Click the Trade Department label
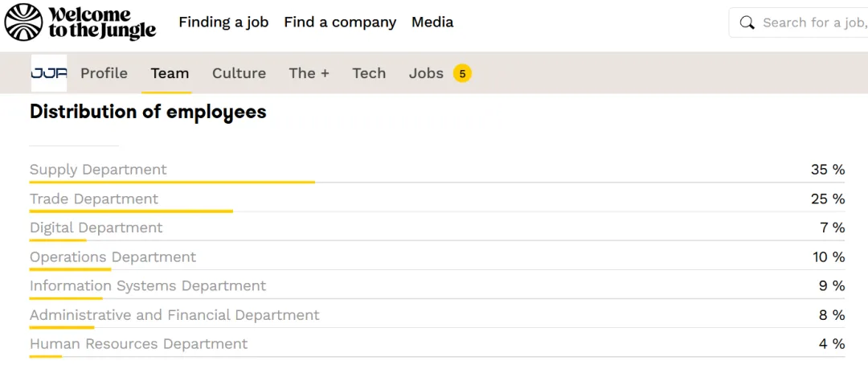This screenshot has width=868, height=373. tap(94, 199)
